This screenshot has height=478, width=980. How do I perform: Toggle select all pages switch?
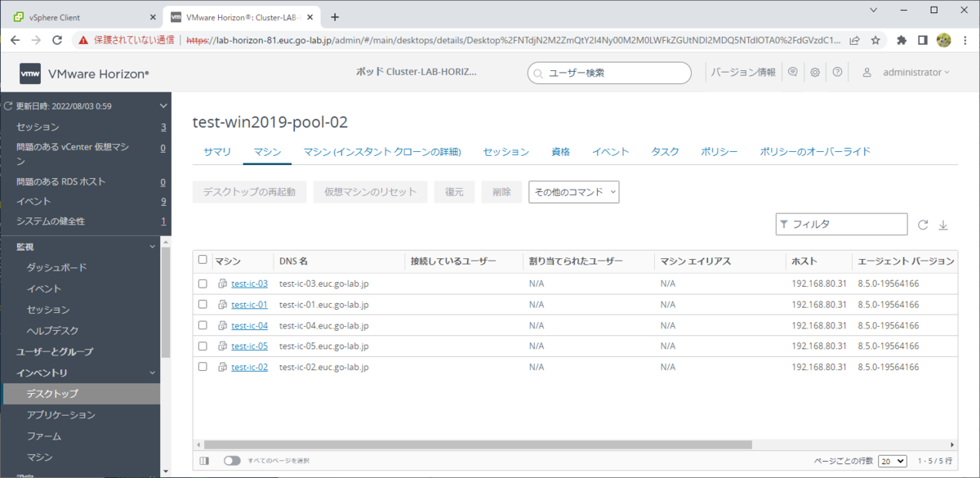232,461
